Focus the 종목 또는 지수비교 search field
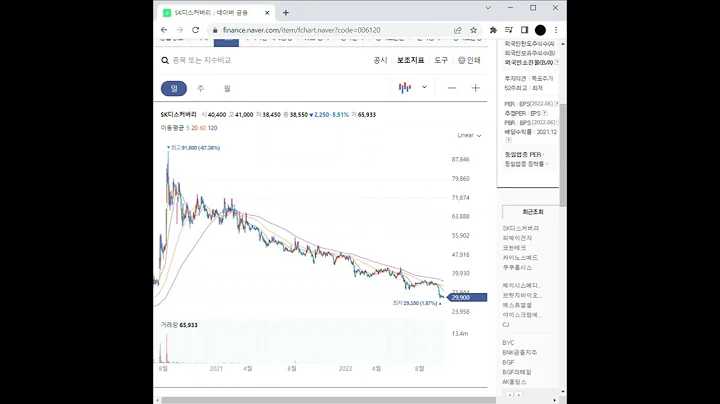 [202, 60]
